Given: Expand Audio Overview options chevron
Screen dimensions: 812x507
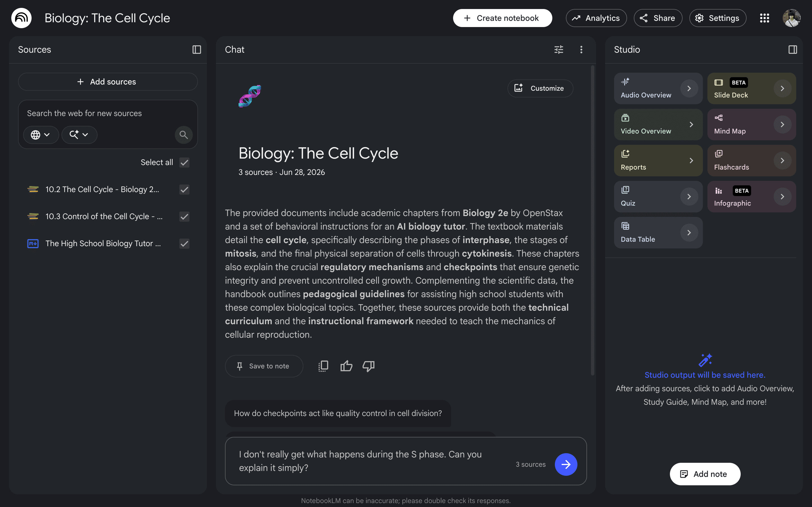Looking at the screenshot, I should [x=689, y=88].
